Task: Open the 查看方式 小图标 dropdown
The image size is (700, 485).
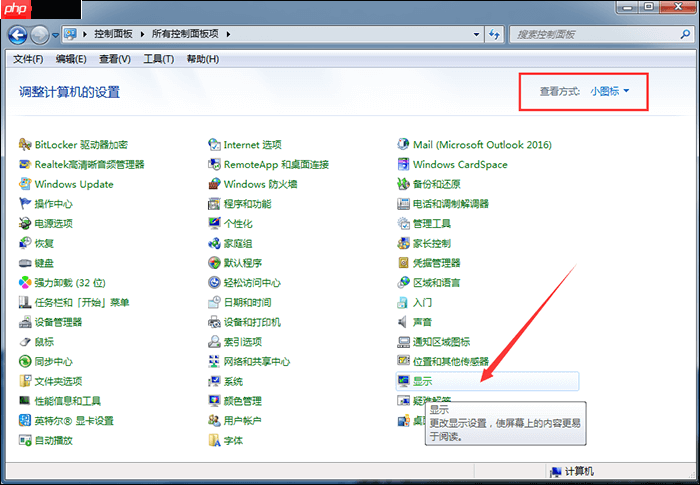Action: coord(609,91)
